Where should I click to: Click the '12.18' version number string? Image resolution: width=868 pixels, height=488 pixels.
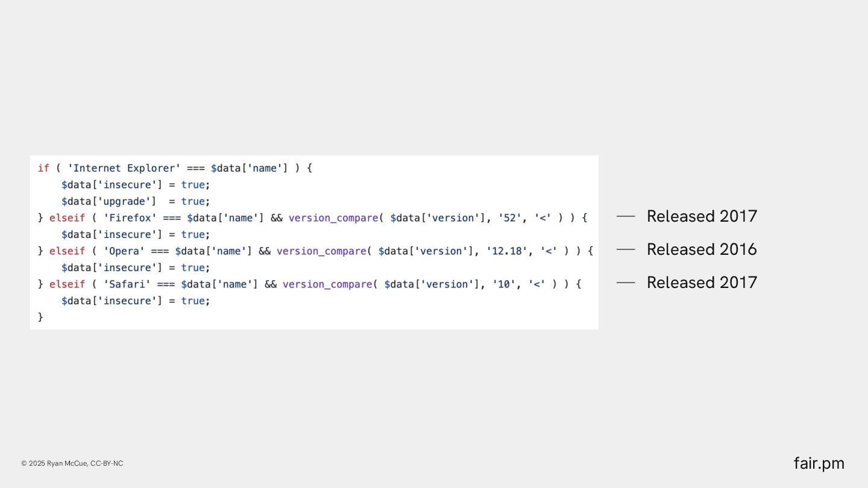[507, 251]
